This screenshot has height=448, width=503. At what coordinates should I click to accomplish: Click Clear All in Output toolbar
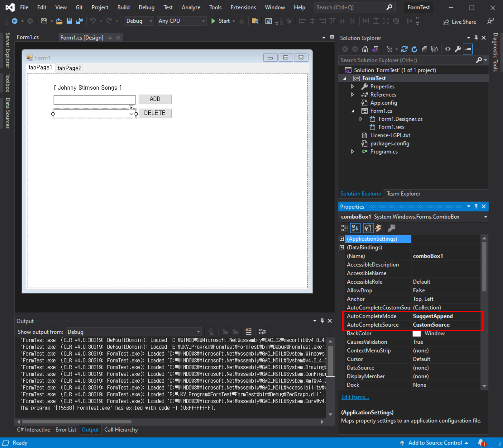coord(249,332)
